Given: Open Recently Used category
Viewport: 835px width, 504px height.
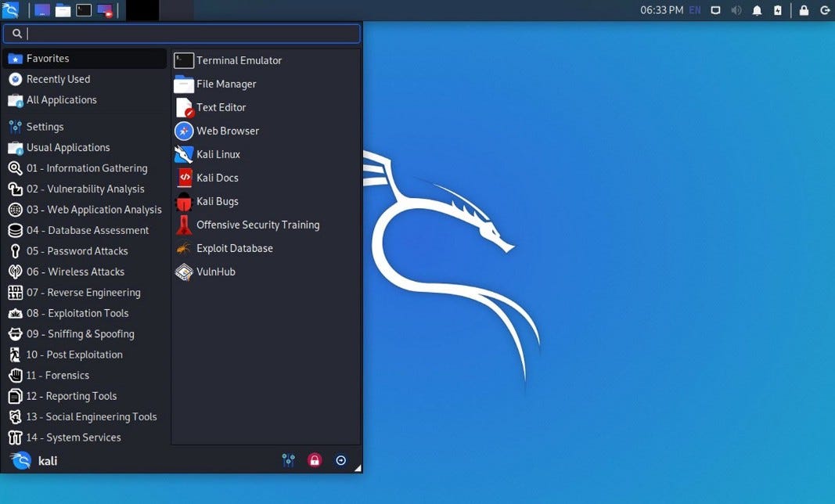Looking at the screenshot, I should (x=85, y=79).
